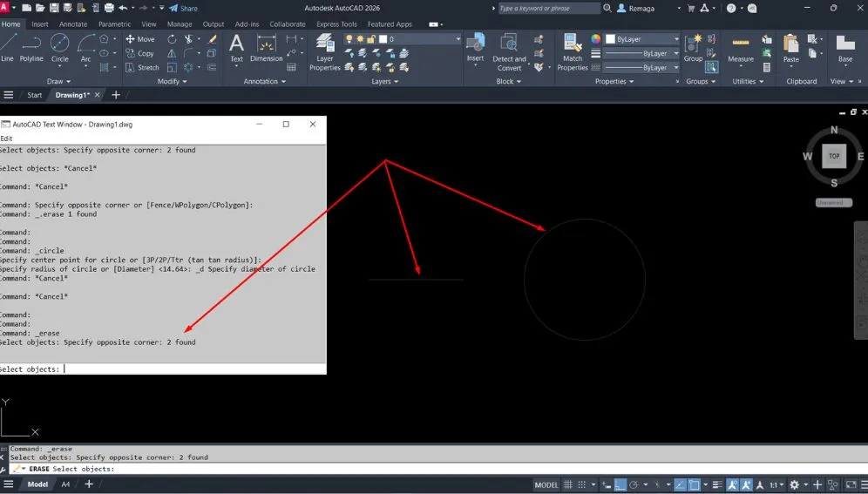This screenshot has height=494, width=868.
Task: Open the Edit menu in Text Window
Action: click(x=6, y=139)
